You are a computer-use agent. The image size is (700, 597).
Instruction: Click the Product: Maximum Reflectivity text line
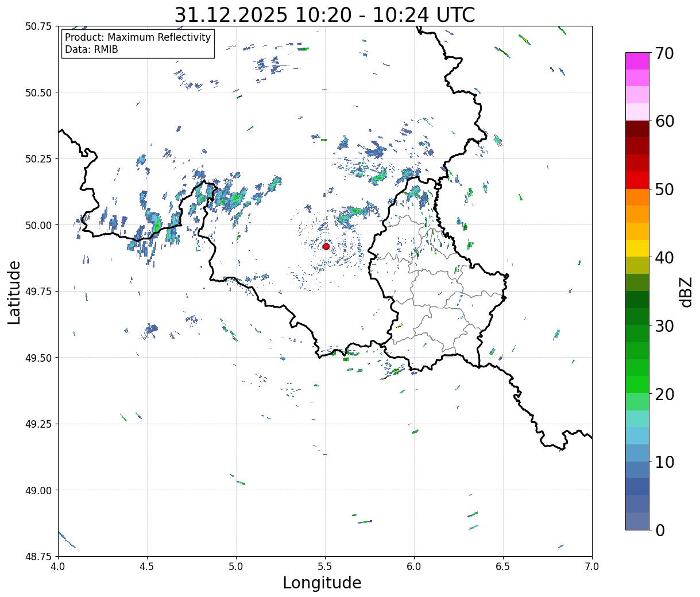[138, 37]
